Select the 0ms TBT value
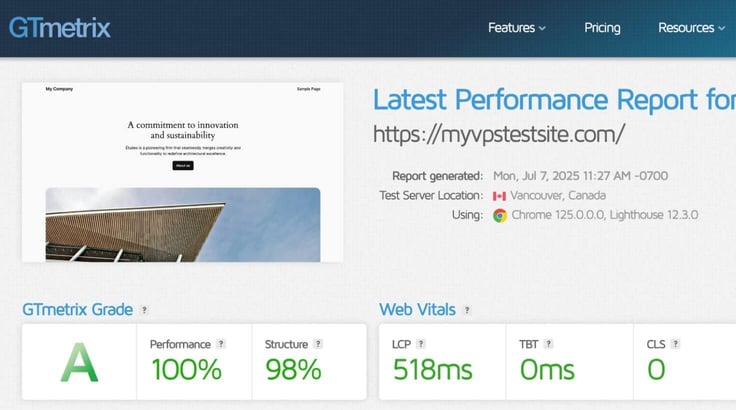Viewport: 736px width, 410px height. pyautogui.click(x=547, y=369)
